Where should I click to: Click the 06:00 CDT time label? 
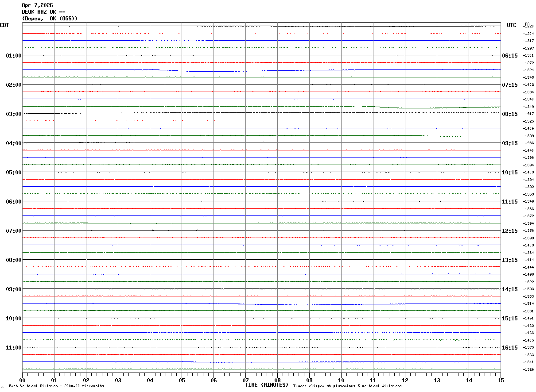(14, 202)
